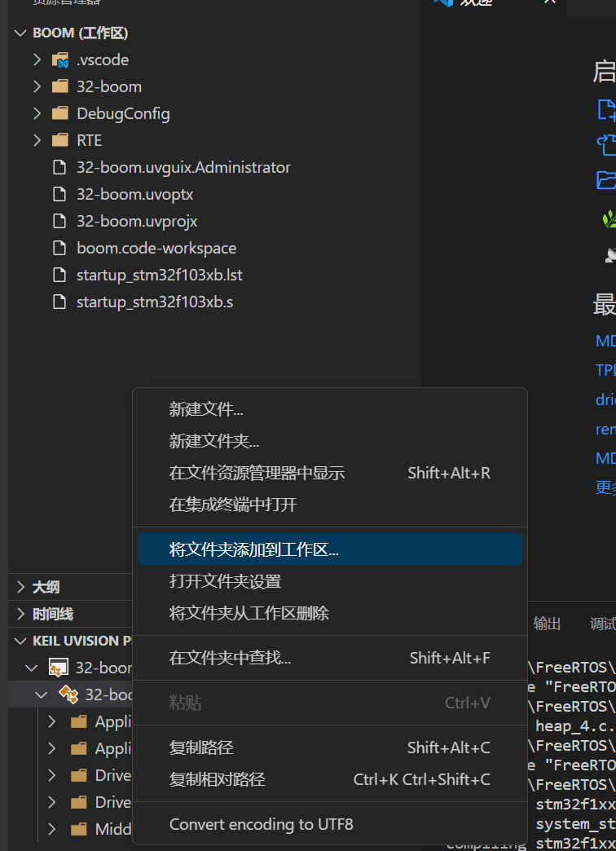Viewport: 616px width, 851px height.
Task: Click file icon of 32-boom.uvguix.Administrator
Action: (59, 167)
